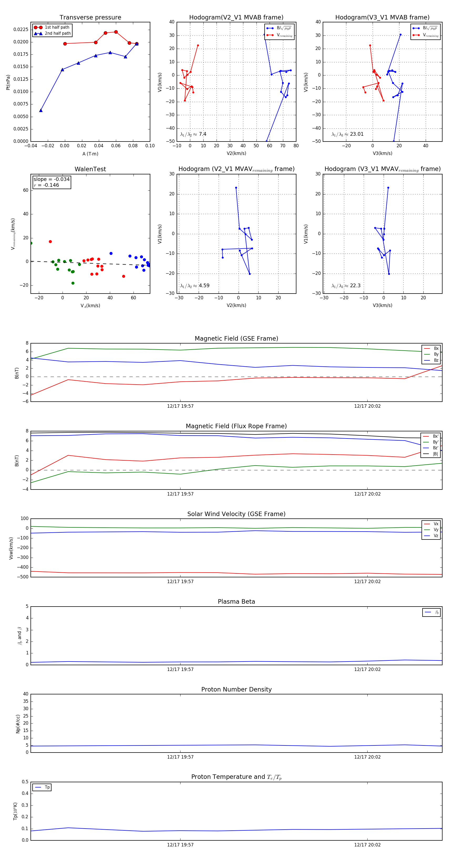Screen dimensions: 473x868
Task: Click the Hodogram V2_V1 MVAV remaining frame title
Action: 236,169
